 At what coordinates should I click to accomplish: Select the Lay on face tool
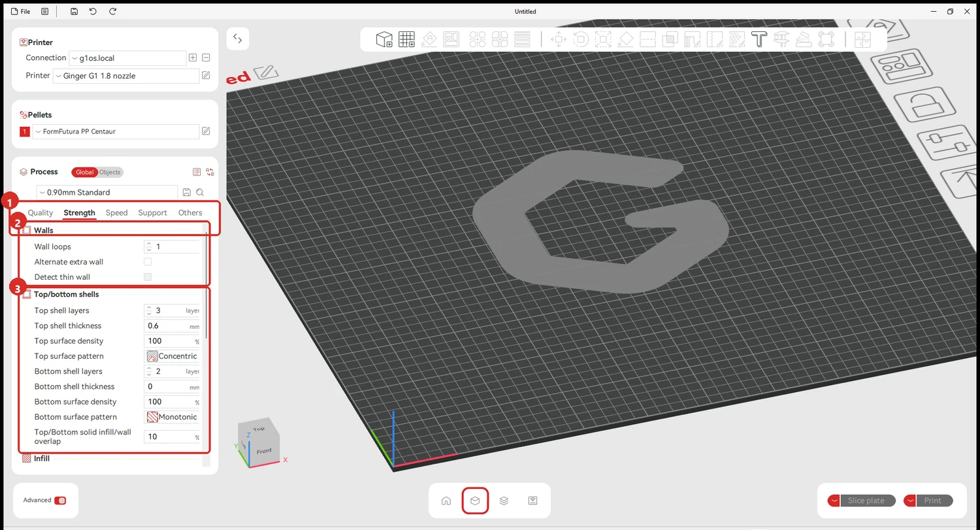625,39
